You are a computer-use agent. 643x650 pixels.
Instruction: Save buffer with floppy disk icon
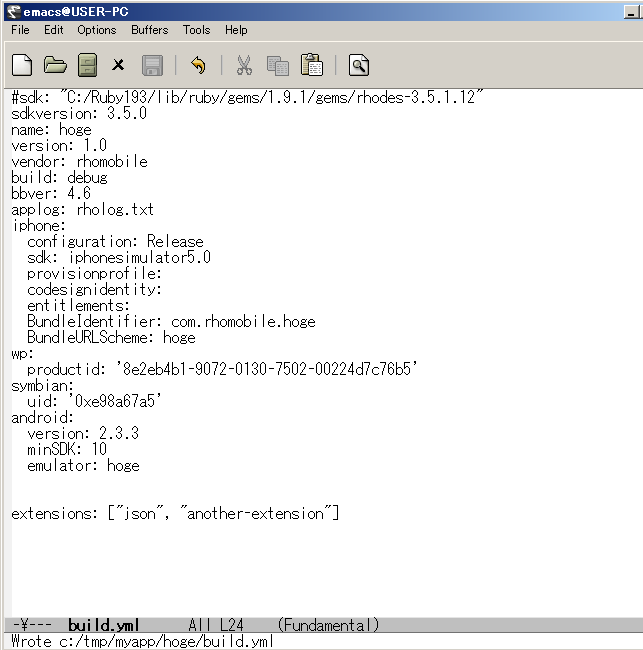pos(152,65)
